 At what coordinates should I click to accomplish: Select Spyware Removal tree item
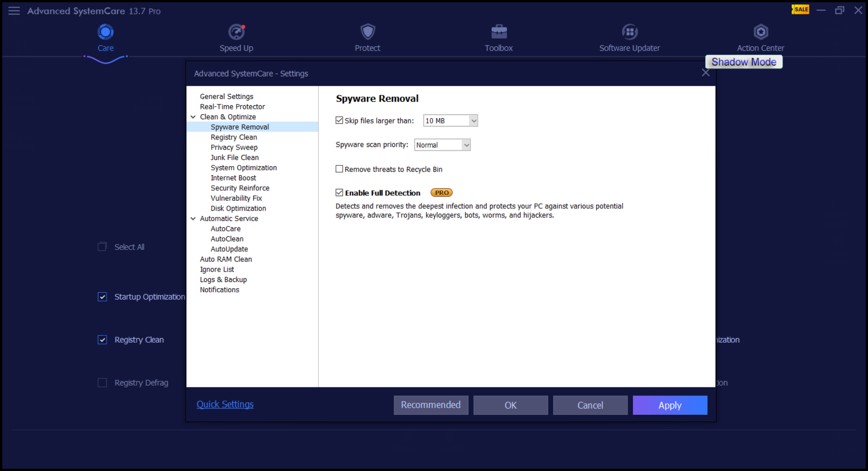240,127
